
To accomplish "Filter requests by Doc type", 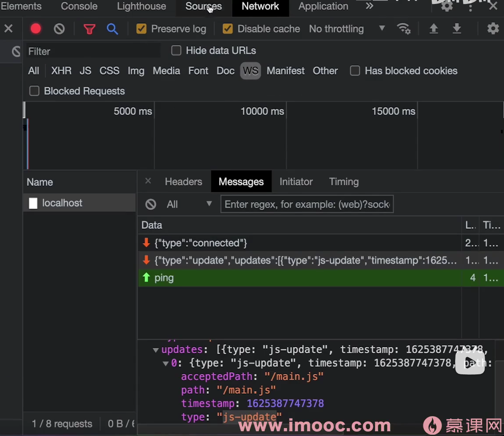I will [x=225, y=71].
